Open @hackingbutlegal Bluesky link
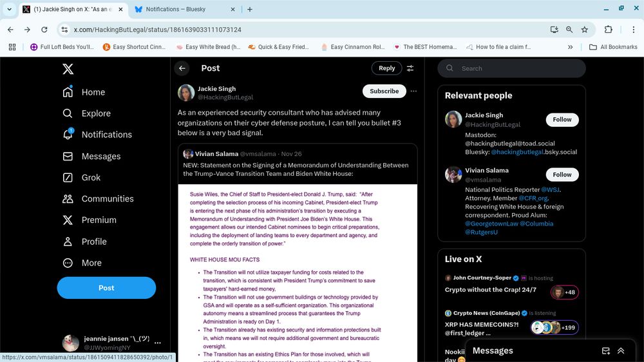The image size is (644, 362). (517, 152)
